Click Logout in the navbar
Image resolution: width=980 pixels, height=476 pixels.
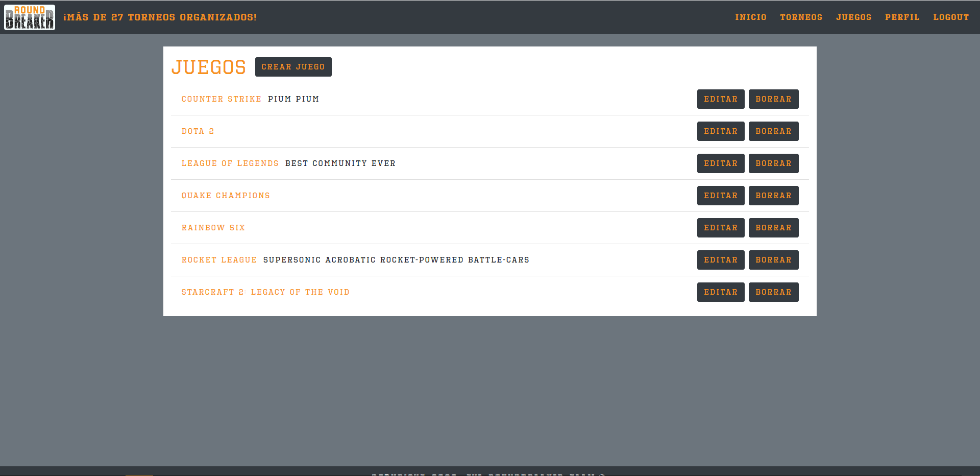[x=951, y=17]
